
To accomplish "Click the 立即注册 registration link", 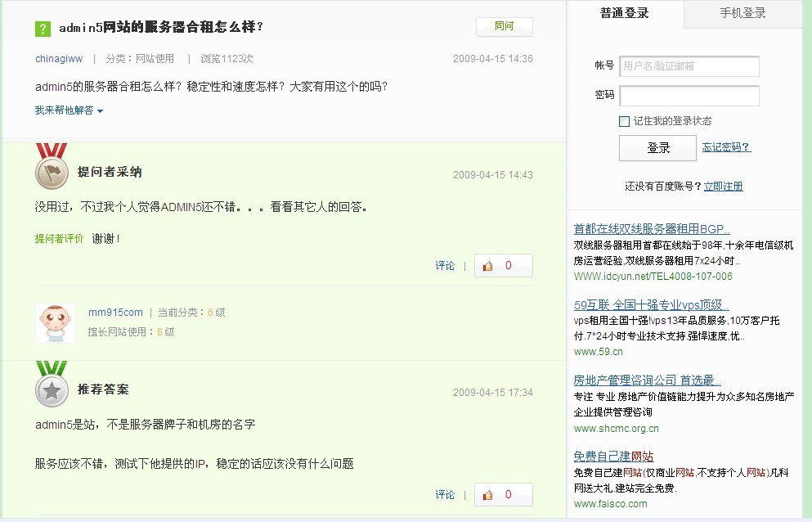I will (723, 187).
